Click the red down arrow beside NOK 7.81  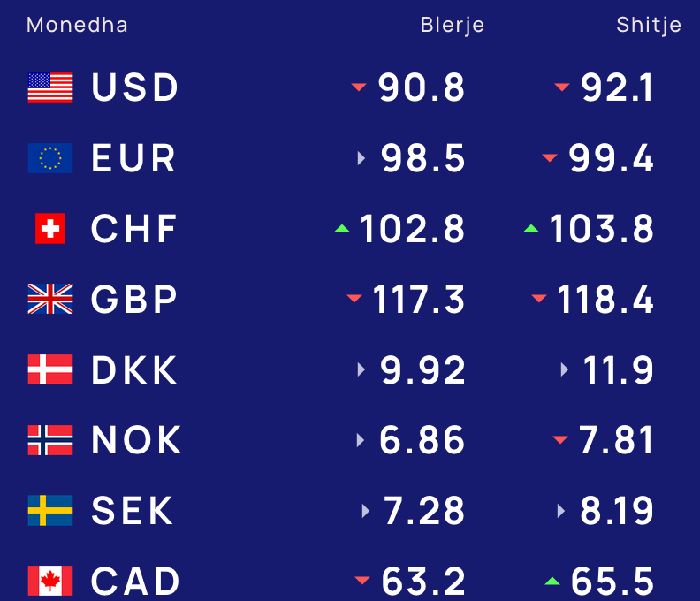point(559,439)
